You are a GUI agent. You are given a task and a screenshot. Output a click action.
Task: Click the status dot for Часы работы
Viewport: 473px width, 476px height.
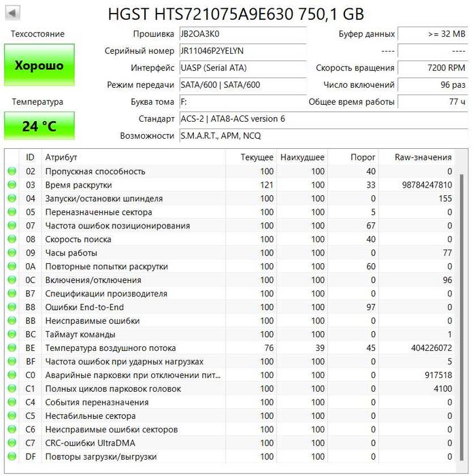[x=12, y=252]
